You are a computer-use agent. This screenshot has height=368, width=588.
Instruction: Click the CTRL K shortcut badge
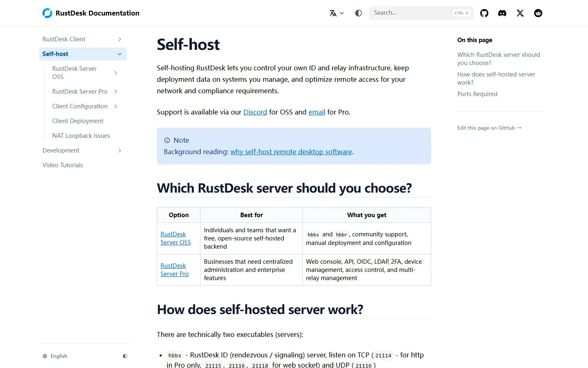[462, 13]
